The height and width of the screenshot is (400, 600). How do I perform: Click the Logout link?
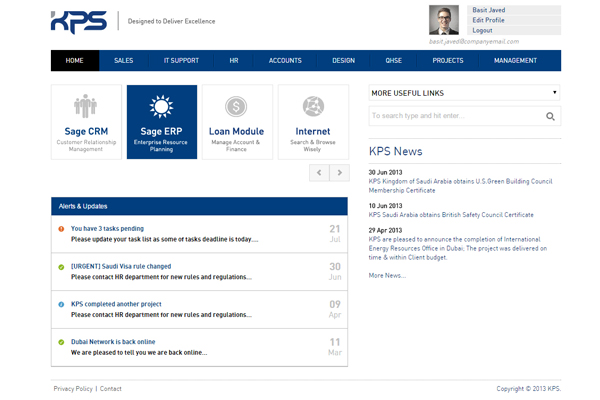(483, 31)
